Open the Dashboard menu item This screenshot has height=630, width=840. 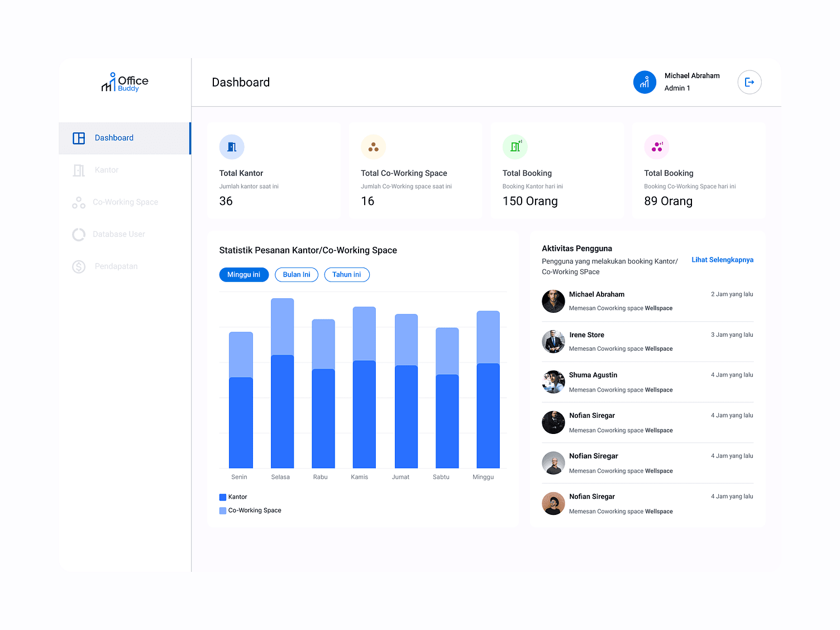tap(125, 138)
